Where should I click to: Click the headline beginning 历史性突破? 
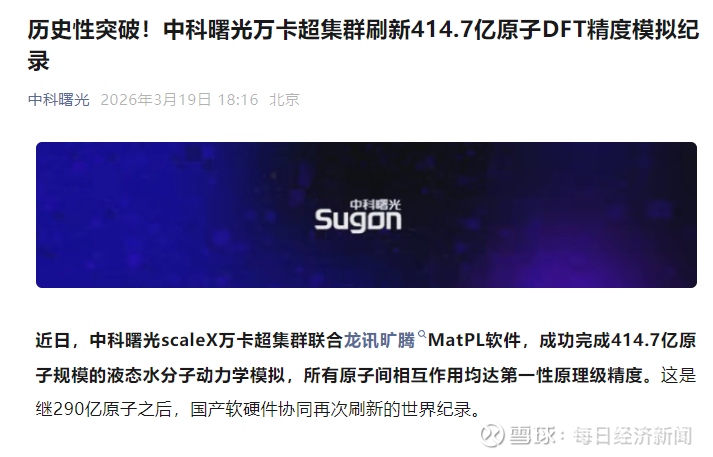click(x=363, y=45)
